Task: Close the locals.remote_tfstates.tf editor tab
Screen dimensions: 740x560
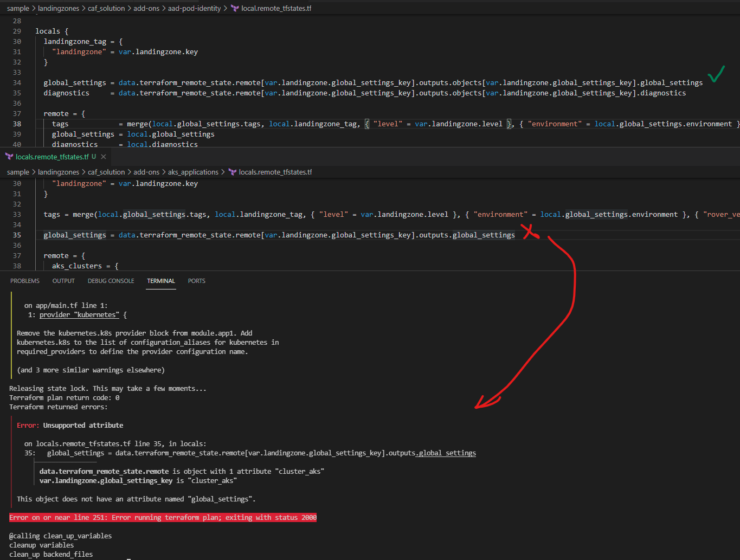Action: click(x=103, y=156)
